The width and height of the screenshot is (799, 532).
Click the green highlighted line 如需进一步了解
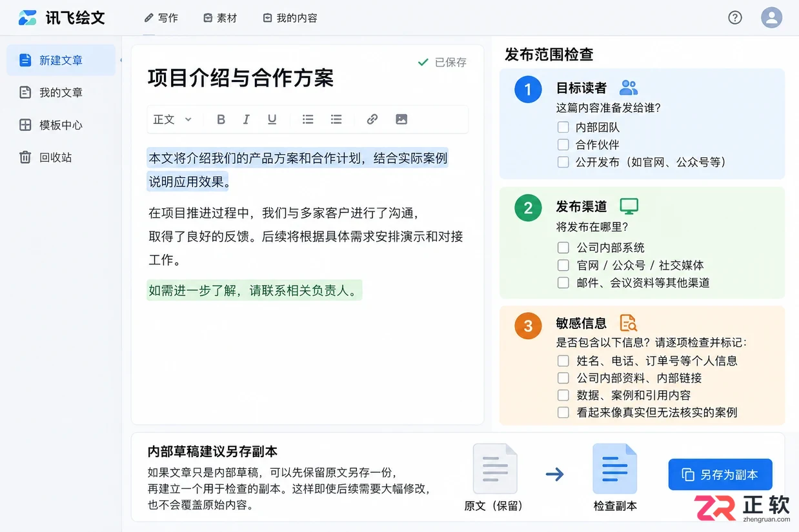pos(254,290)
